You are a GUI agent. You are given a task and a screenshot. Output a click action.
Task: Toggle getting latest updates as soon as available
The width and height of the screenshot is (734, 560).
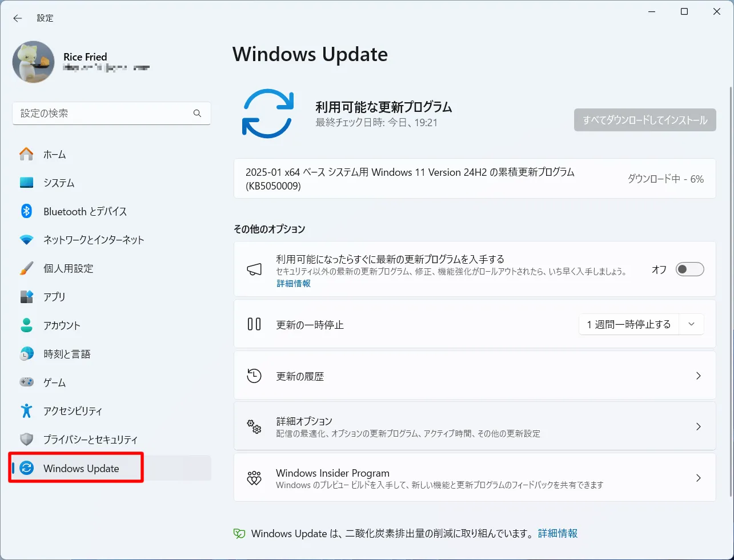tap(689, 269)
